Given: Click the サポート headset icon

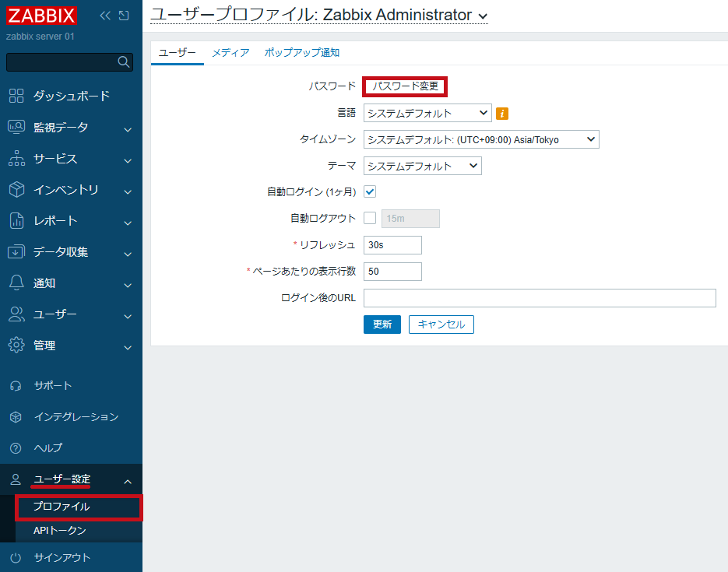Looking at the screenshot, I should pyautogui.click(x=16, y=386).
